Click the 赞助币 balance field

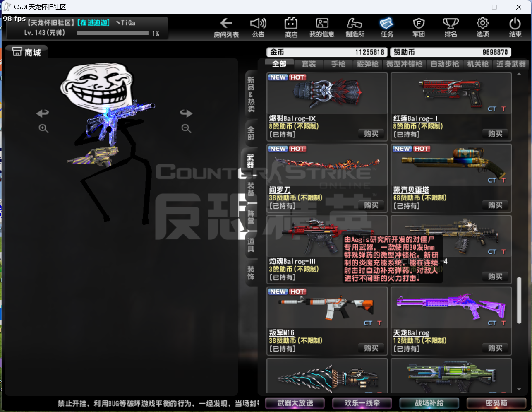click(451, 52)
